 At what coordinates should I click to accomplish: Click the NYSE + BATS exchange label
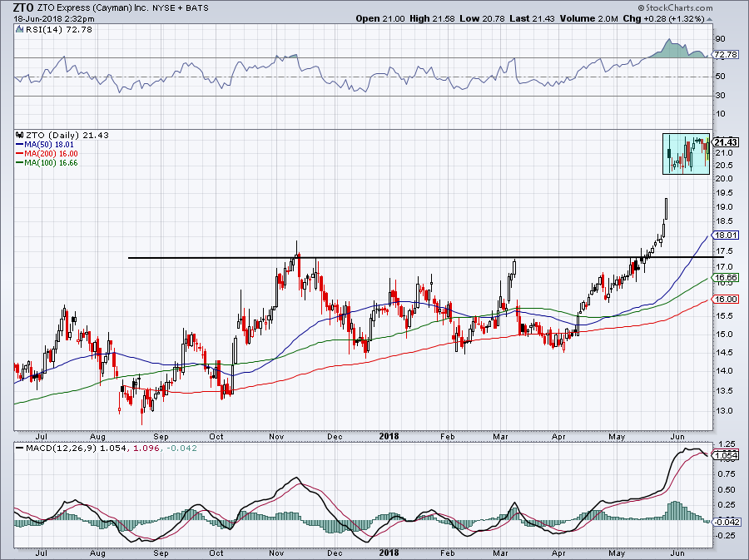pyautogui.click(x=180, y=7)
